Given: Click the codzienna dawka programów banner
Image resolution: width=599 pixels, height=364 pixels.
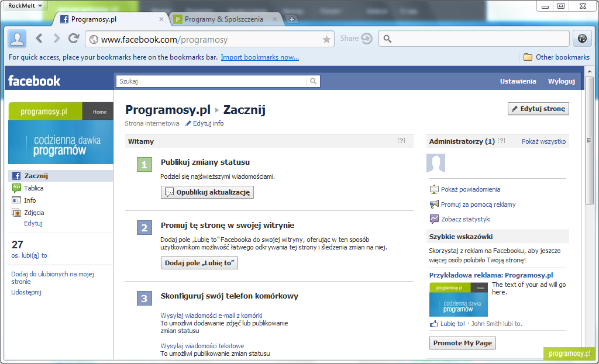Looking at the screenshot, I should tap(61, 143).
